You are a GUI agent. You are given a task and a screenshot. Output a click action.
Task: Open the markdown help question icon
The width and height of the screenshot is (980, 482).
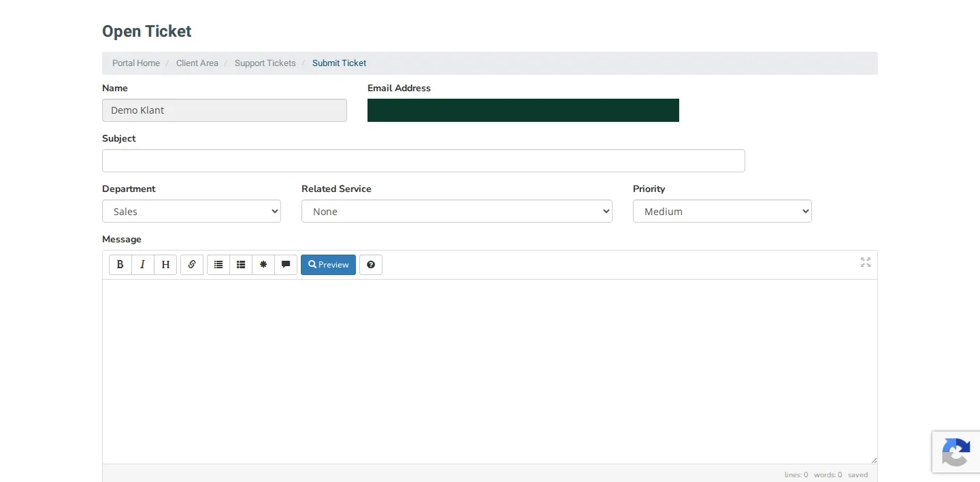coord(371,265)
